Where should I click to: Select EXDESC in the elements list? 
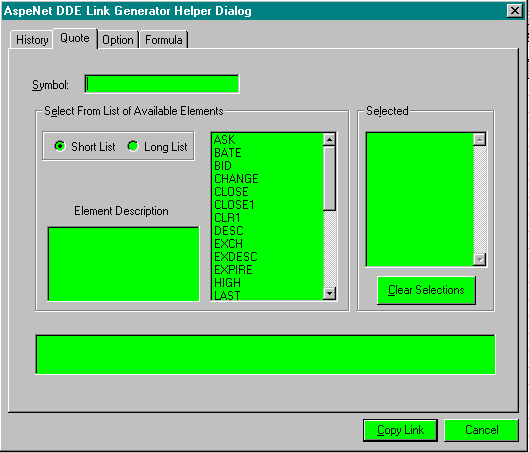point(268,257)
